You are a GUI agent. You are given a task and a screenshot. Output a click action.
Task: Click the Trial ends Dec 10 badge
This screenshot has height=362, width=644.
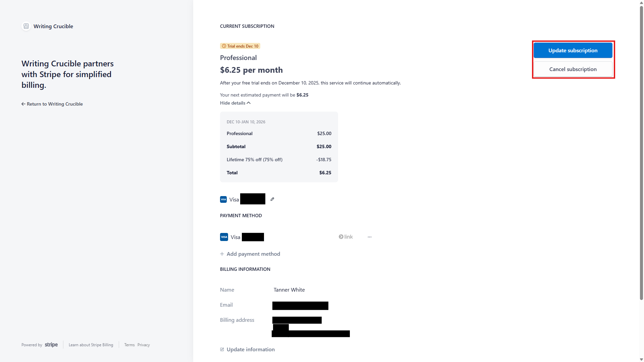click(x=240, y=46)
